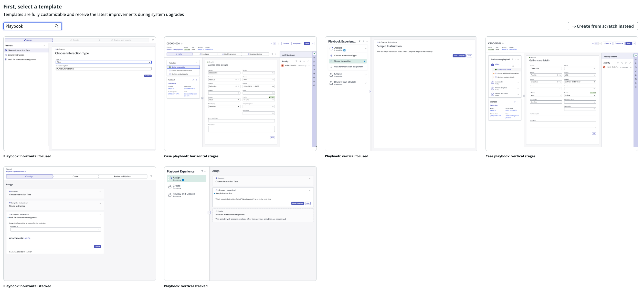Click the magnifier search icon
Screen dimensions: 644x298
click(x=57, y=26)
